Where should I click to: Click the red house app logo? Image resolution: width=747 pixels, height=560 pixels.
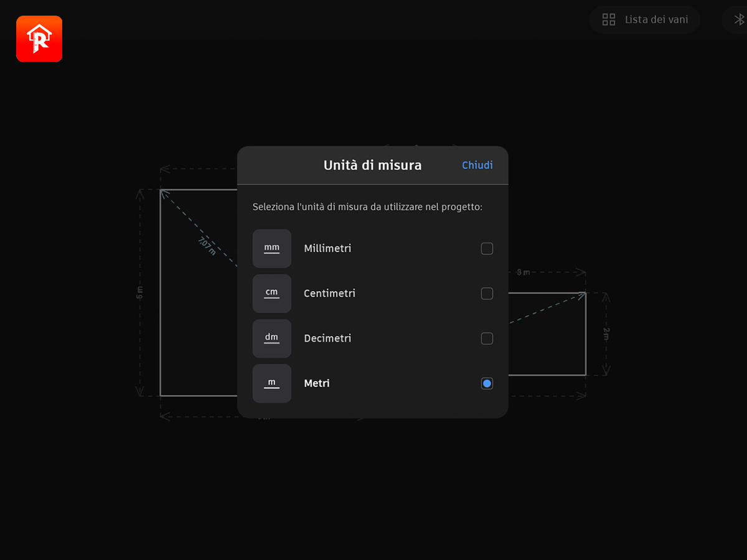[39, 39]
